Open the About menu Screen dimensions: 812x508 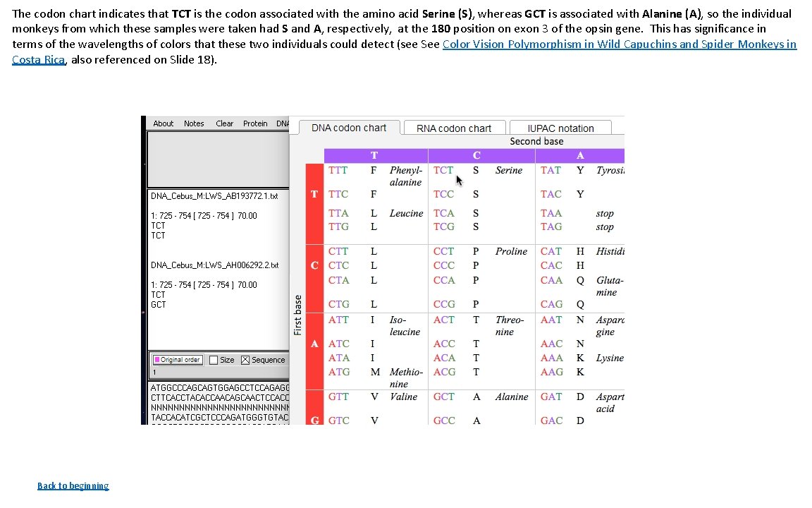[163, 123]
